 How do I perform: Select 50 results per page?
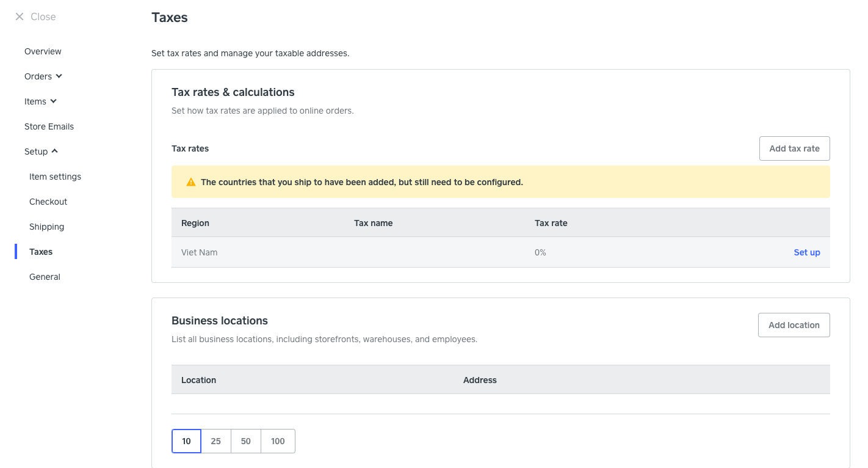click(x=245, y=441)
